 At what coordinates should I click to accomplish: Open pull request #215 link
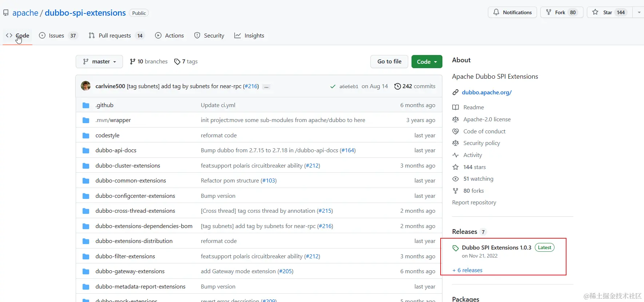pyautogui.click(x=325, y=211)
